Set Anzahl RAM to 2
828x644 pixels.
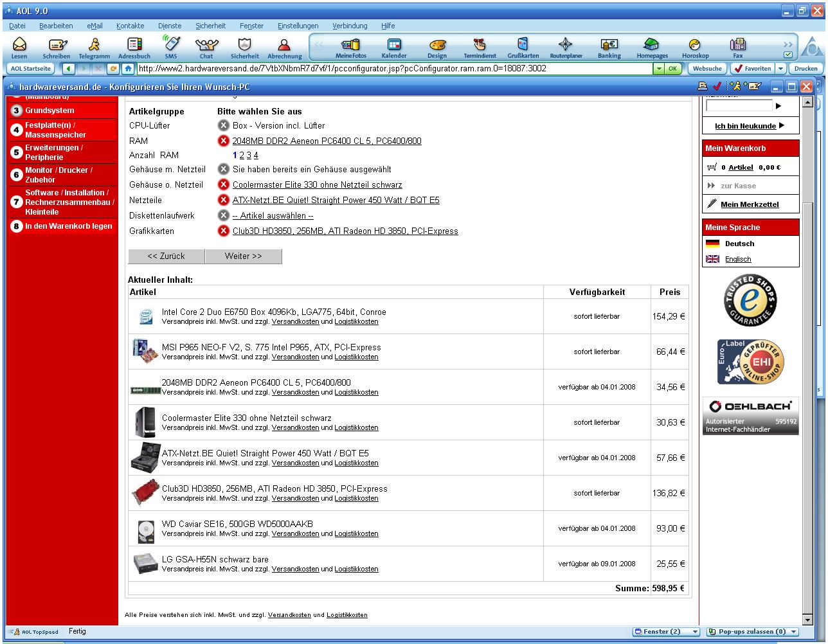[x=242, y=156]
